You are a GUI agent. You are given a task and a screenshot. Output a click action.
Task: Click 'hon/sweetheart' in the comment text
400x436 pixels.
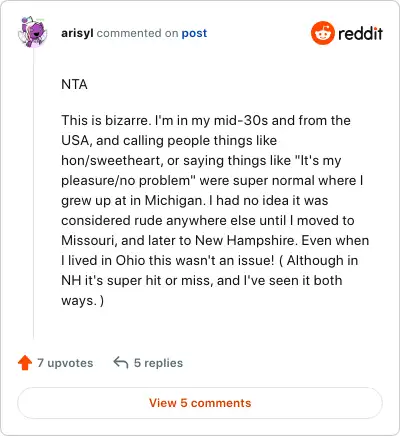111,160
